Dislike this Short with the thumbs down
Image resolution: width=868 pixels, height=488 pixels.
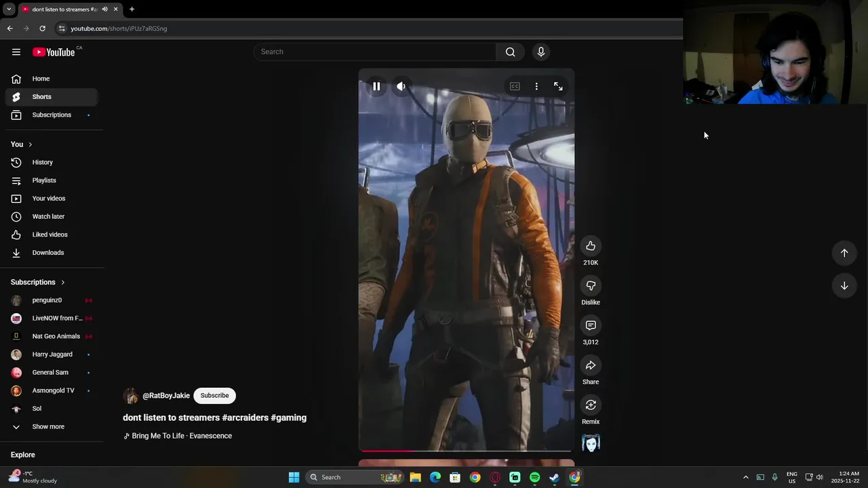(x=591, y=286)
